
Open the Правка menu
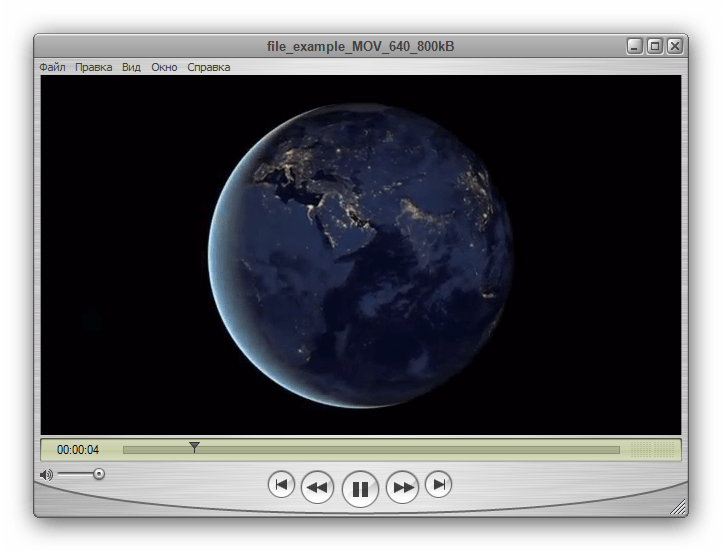(93, 67)
